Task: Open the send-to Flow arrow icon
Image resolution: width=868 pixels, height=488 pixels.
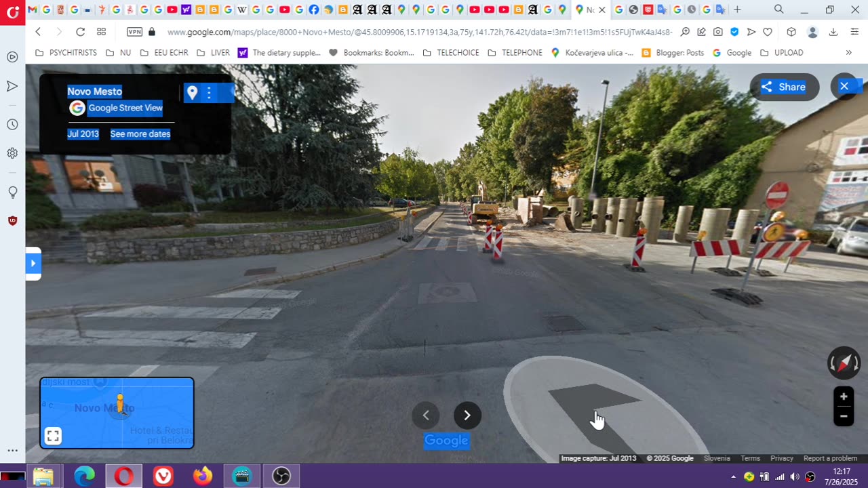Action: [x=751, y=32]
